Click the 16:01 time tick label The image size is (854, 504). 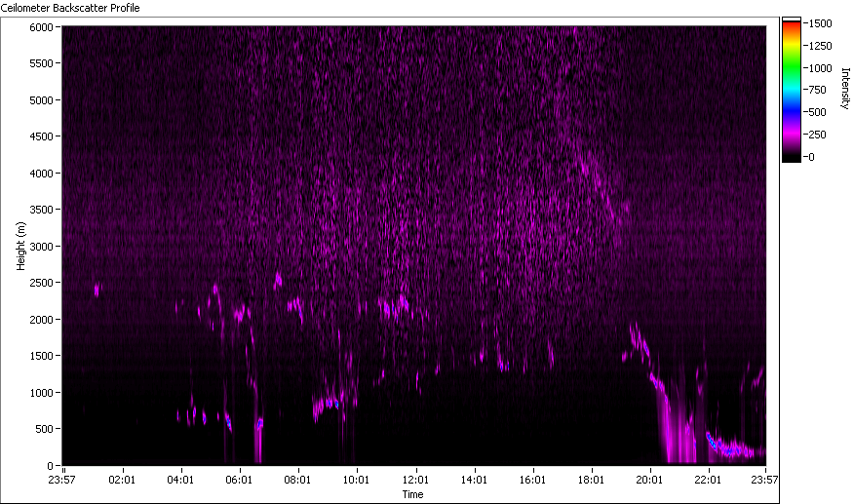pos(532,480)
